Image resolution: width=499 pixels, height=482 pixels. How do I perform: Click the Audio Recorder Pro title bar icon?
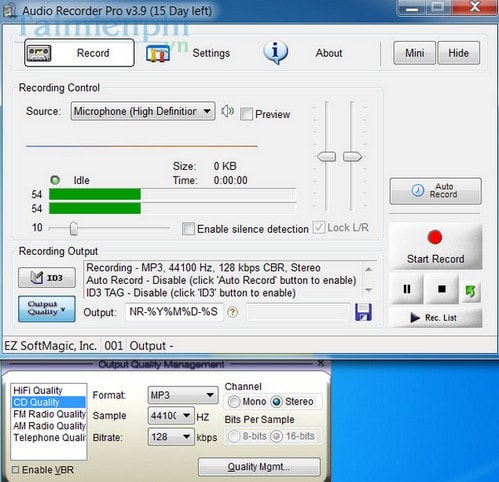tap(10, 11)
